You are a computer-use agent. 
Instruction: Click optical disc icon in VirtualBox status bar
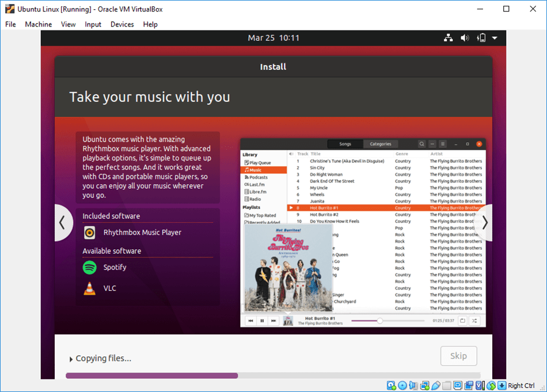point(402,385)
